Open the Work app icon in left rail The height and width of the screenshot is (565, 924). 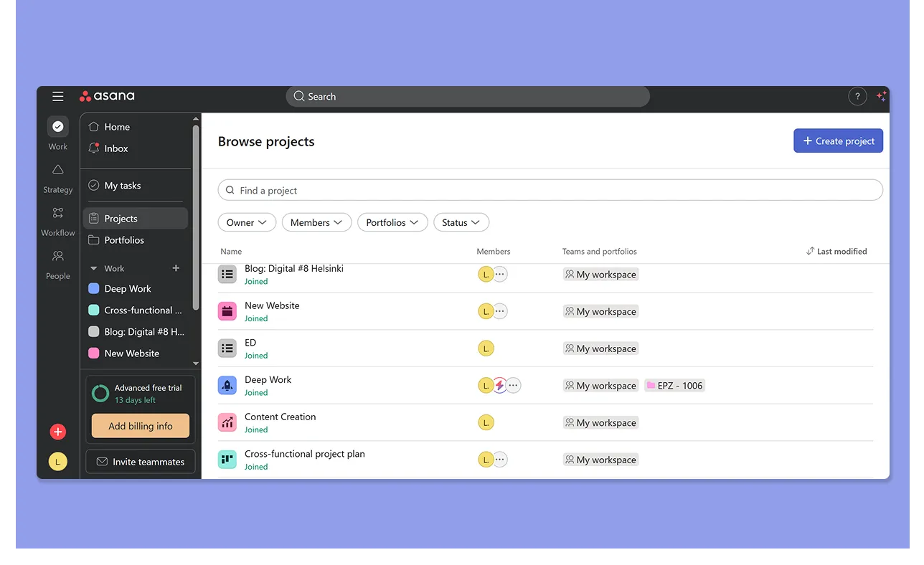57,126
